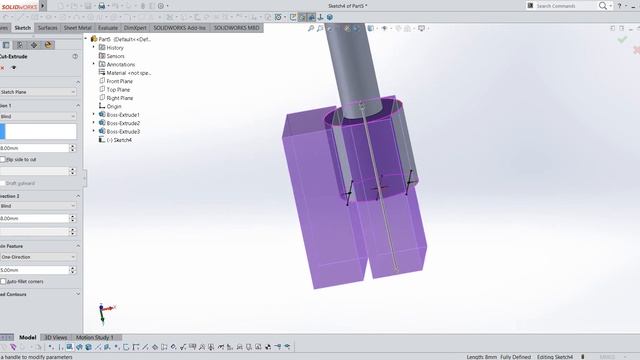Switch to the Surfaces ribbon tab

pyautogui.click(x=48, y=28)
